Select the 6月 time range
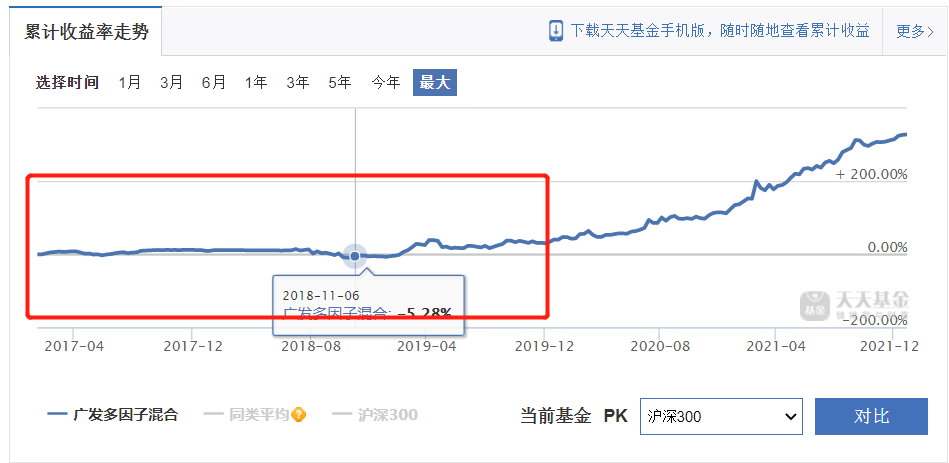 coord(214,82)
